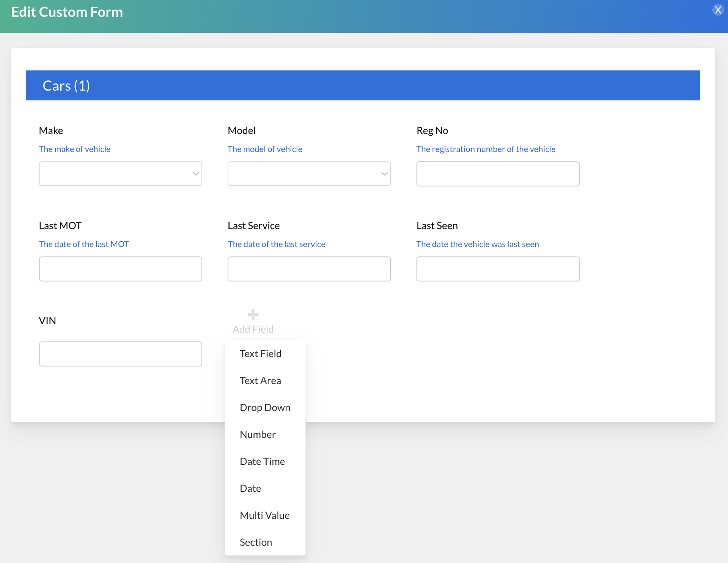This screenshot has width=728, height=563.
Task: Add a Multi Value field
Action: pyautogui.click(x=264, y=515)
